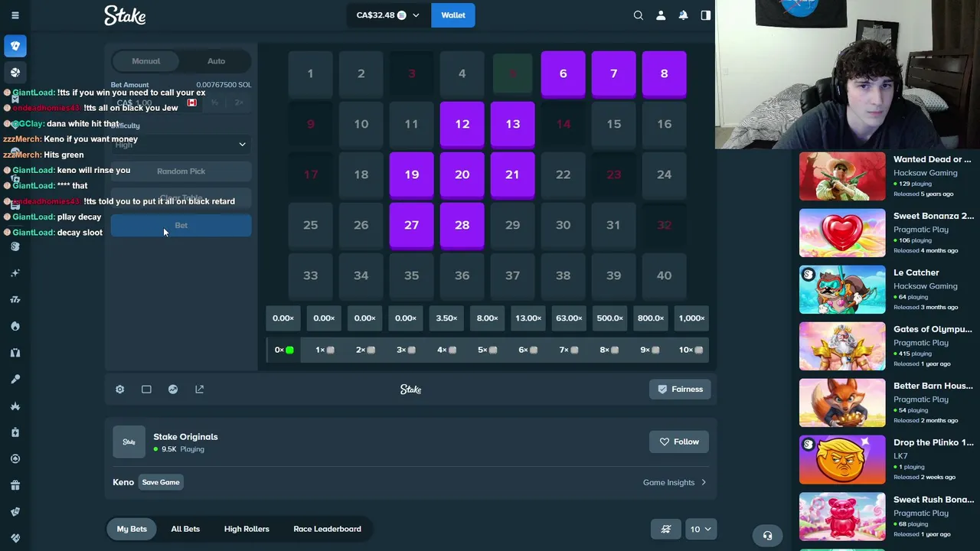Click the 1,000× payout multiplier tile
Screen dimensions: 980x551
pos(691,318)
